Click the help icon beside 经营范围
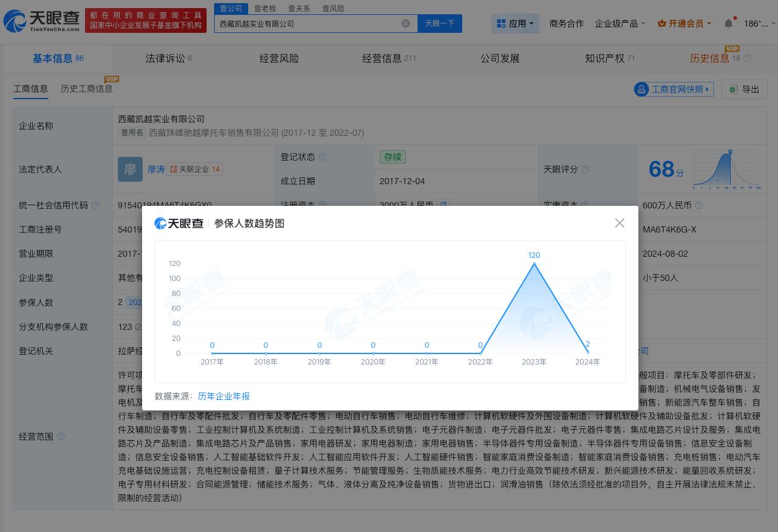The image size is (778, 532). pos(60,437)
